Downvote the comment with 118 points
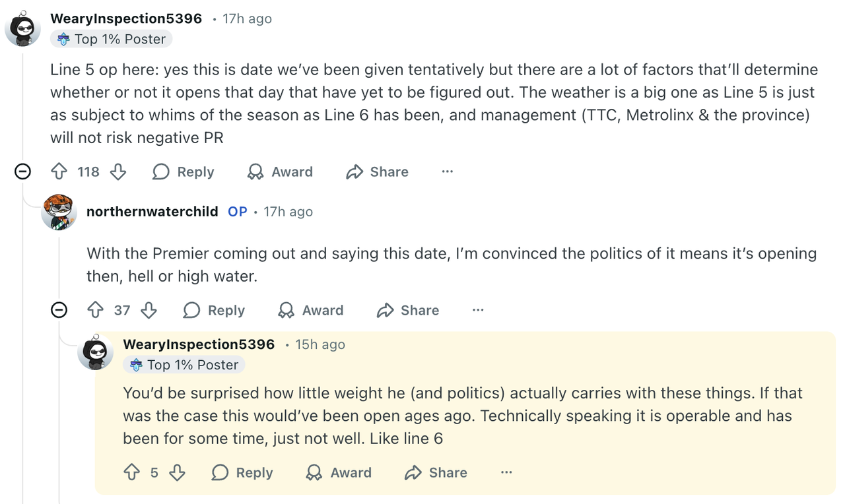 point(118,172)
